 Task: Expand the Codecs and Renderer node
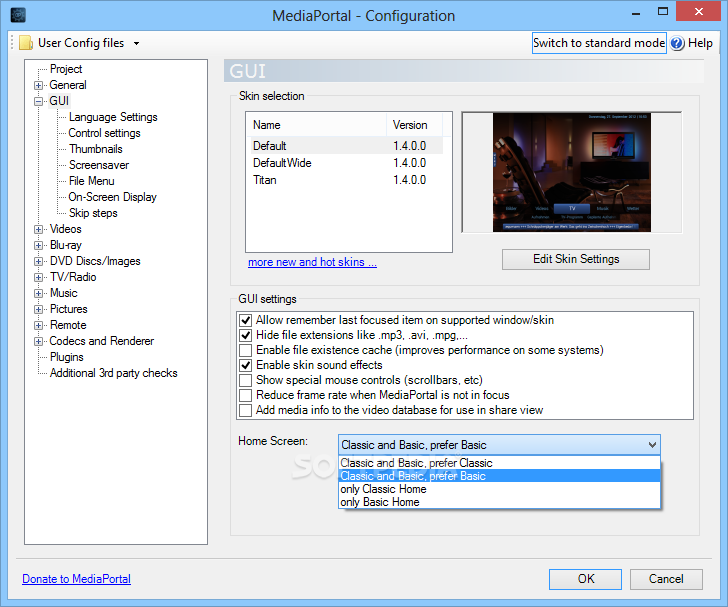[39, 341]
